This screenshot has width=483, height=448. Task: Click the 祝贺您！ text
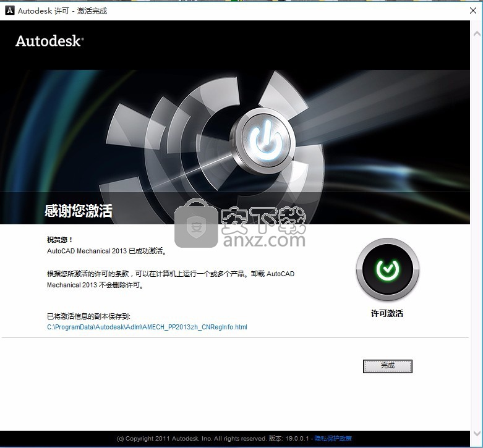click(60, 240)
